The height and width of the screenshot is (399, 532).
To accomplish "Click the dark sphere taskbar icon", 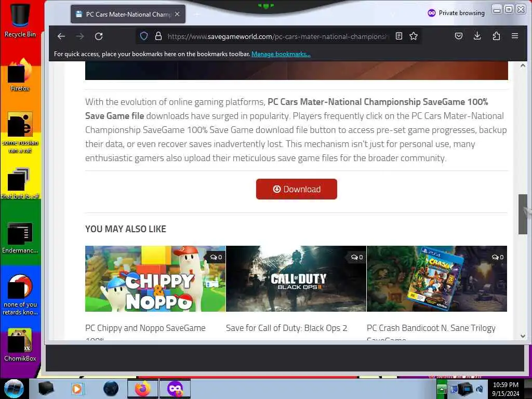I will [111, 389].
